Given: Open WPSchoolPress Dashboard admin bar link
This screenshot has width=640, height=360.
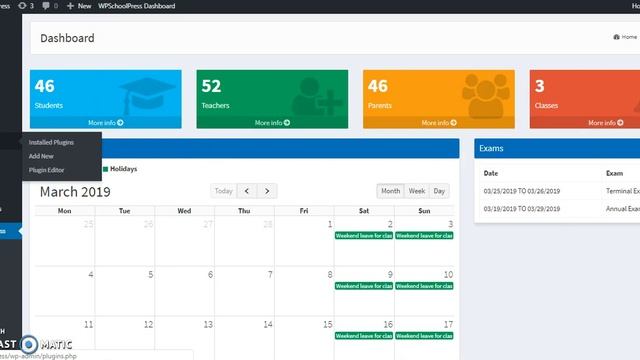Looking at the screenshot, I should pyautogui.click(x=137, y=6).
